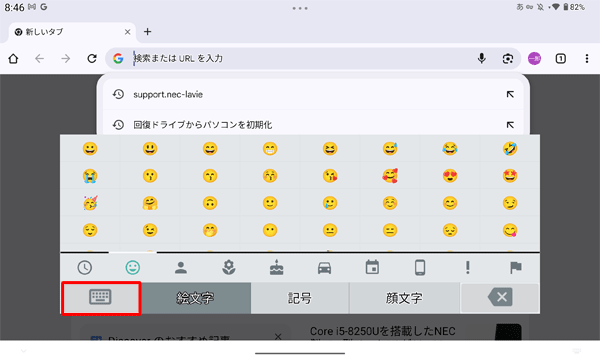The width and height of the screenshot is (600, 360).
Task: Insert the winking face emoji
Action: (x=150, y=230)
